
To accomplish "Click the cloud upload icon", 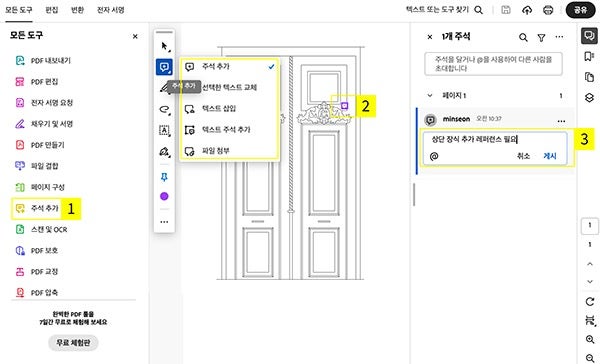I will click(x=527, y=10).
